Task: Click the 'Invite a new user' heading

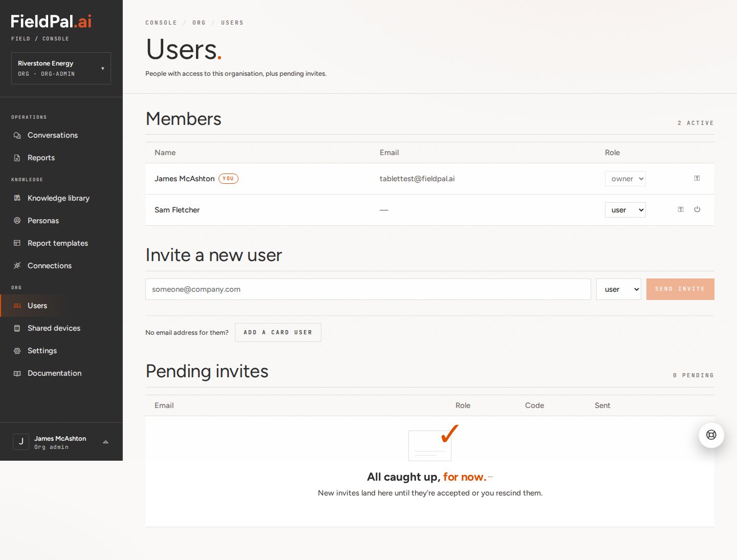Action: [214, 255]
